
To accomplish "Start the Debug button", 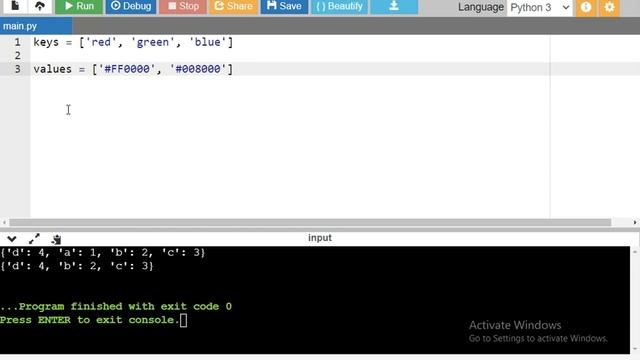I will coord(131,6).
